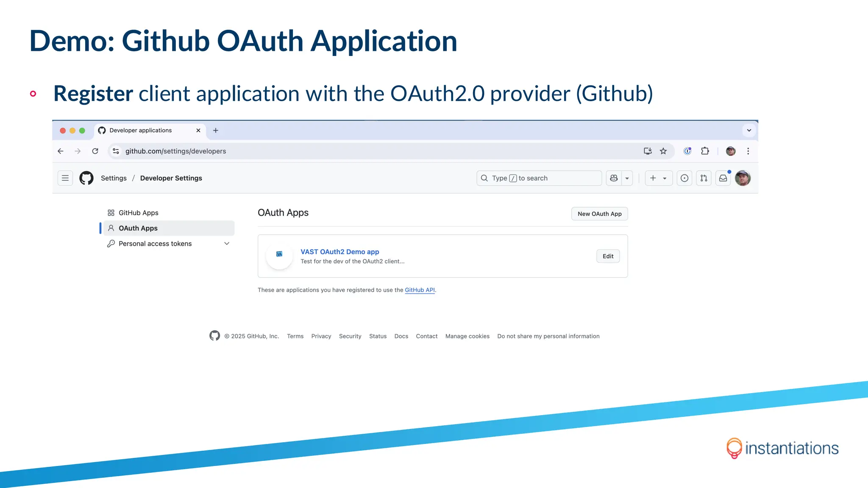The height and width of the screenshot is (488, 868).
Task: Open the Privacy footer link
Action: coord(321,336)
